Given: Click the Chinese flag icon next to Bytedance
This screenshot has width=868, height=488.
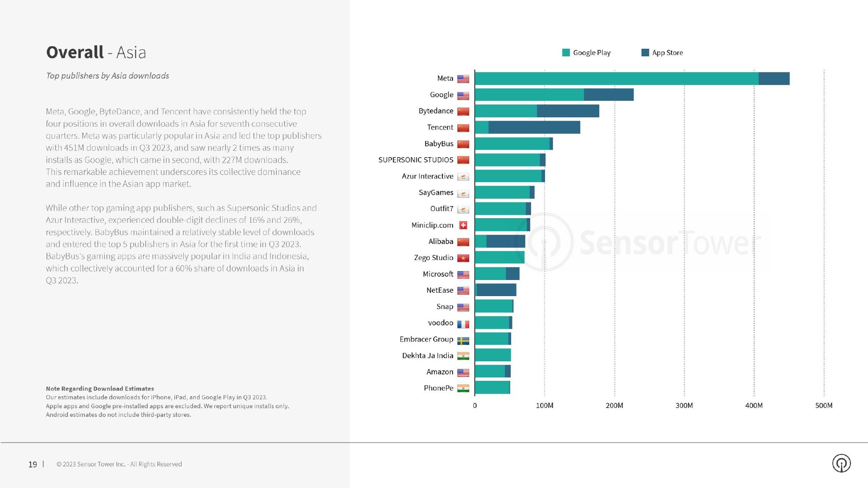Looking at the screenshot, I should (x=464, y=111).
